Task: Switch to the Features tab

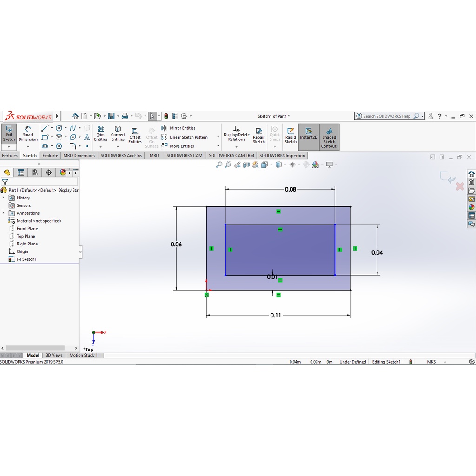Action: tap(10, 156)
